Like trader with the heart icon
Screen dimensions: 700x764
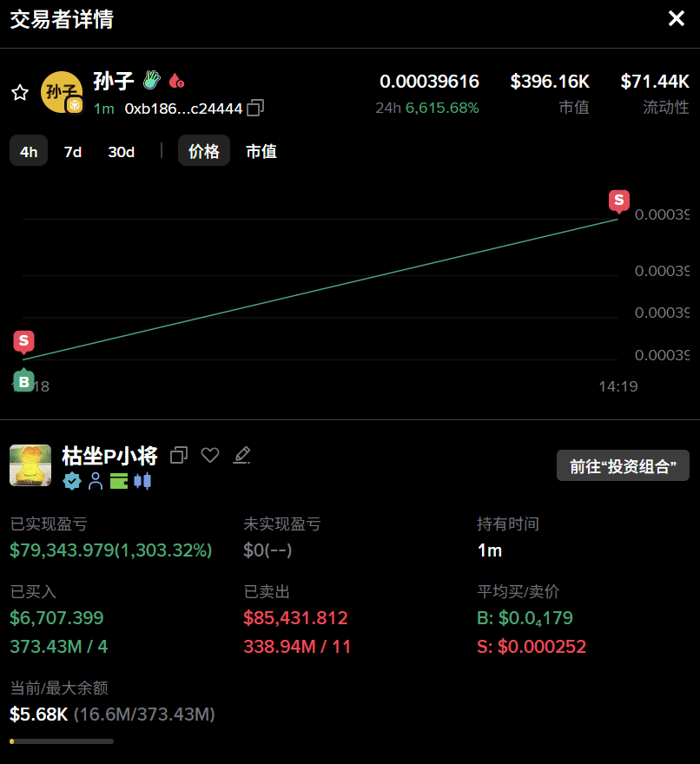point(210,455)
